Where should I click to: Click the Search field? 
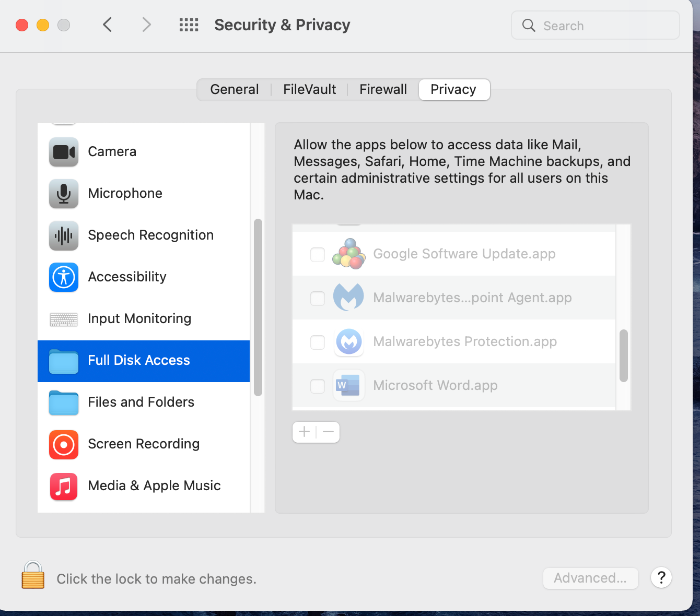tap(596, 26)
